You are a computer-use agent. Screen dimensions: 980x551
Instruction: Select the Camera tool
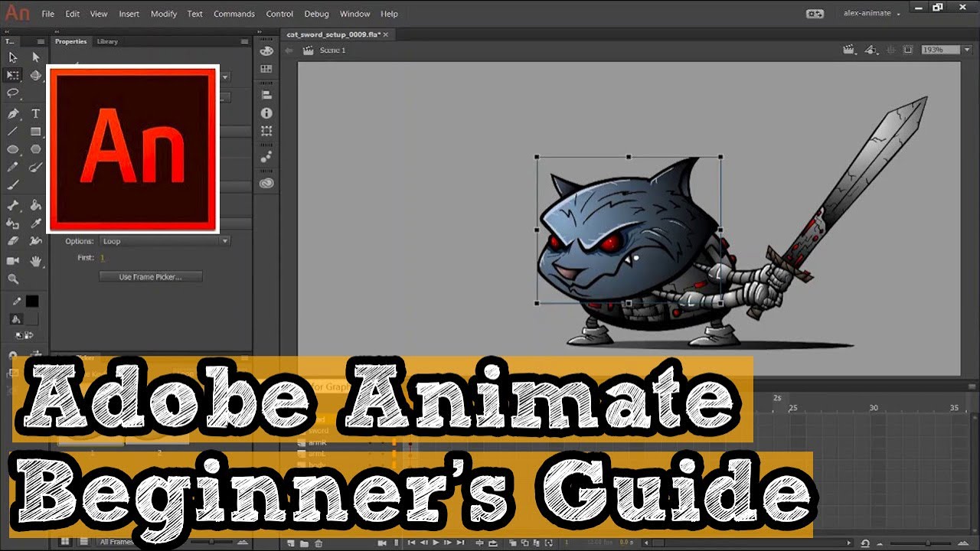click(x=13, y=261)
